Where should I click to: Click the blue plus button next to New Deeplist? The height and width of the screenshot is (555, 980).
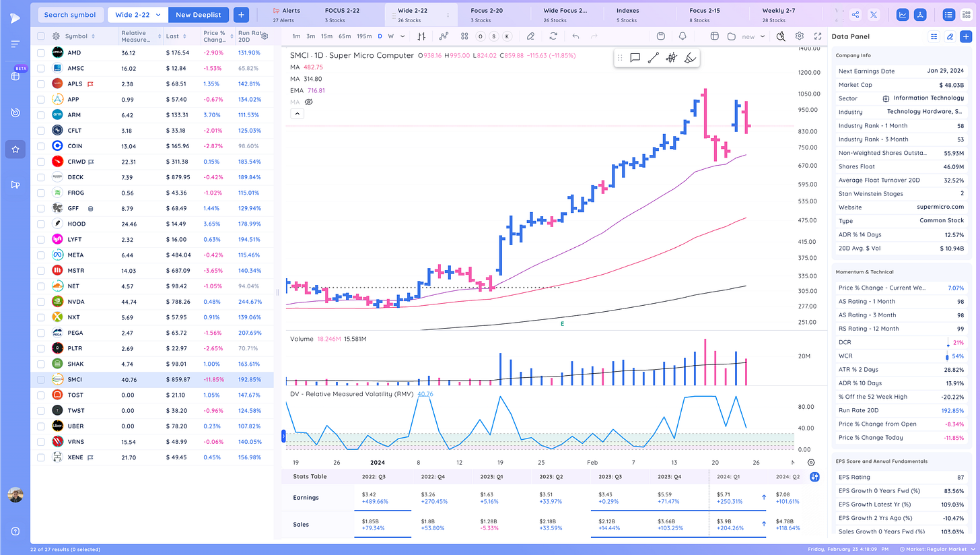[x=242, y=14]
